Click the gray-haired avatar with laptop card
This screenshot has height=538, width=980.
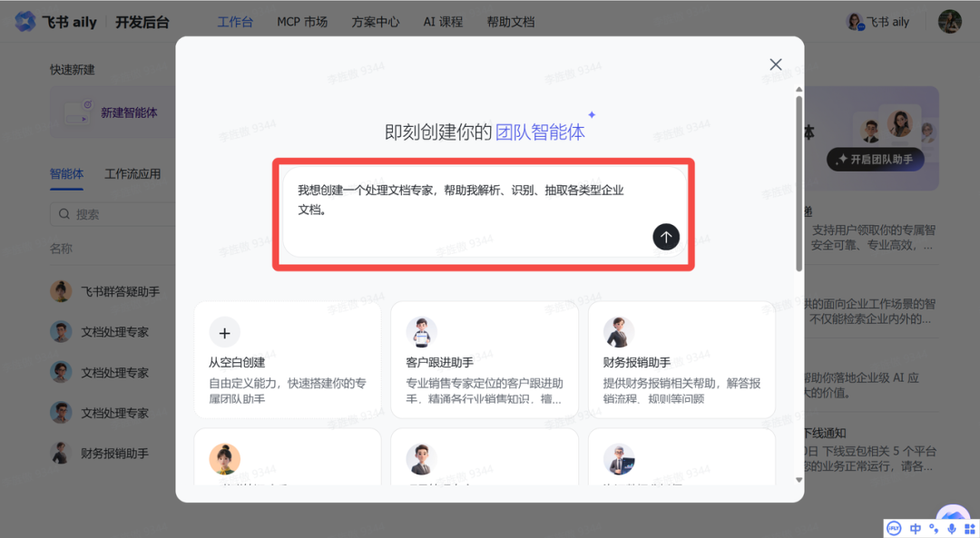coord(619,459)
